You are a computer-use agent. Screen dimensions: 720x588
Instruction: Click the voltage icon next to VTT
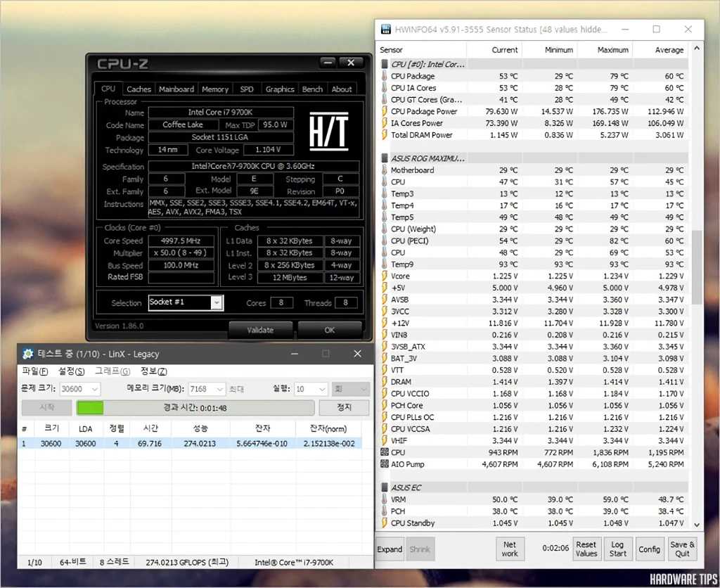click(x=385, y=370)
